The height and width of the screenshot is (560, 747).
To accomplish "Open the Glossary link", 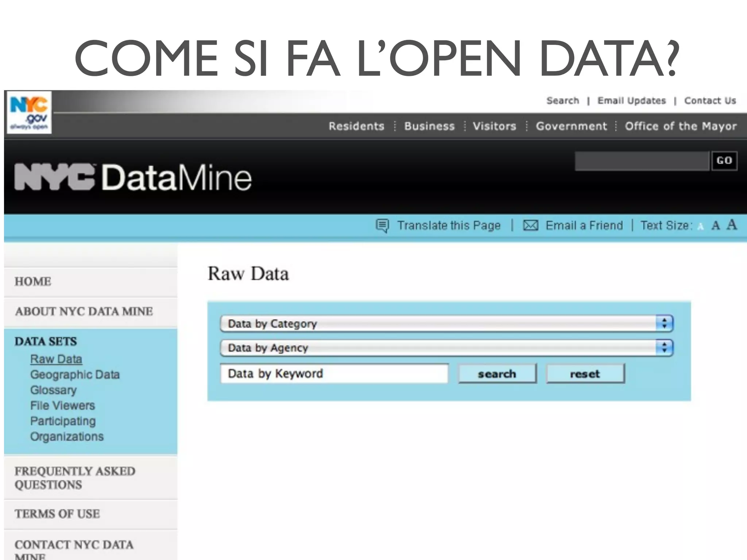I will pyautogui.click(x=54, y=390).
